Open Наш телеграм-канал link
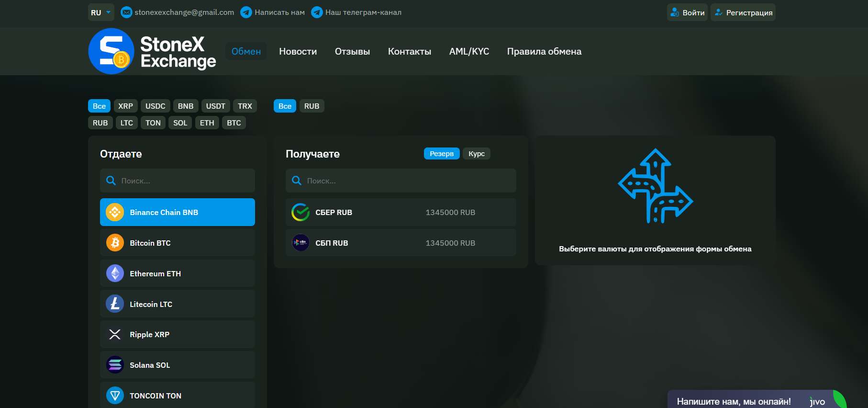868x408 pixels. tap(363, 12)
